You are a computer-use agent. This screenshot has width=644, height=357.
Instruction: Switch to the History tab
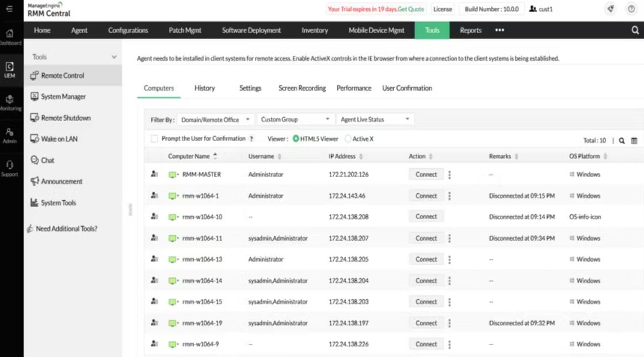(x=204, y=88)
